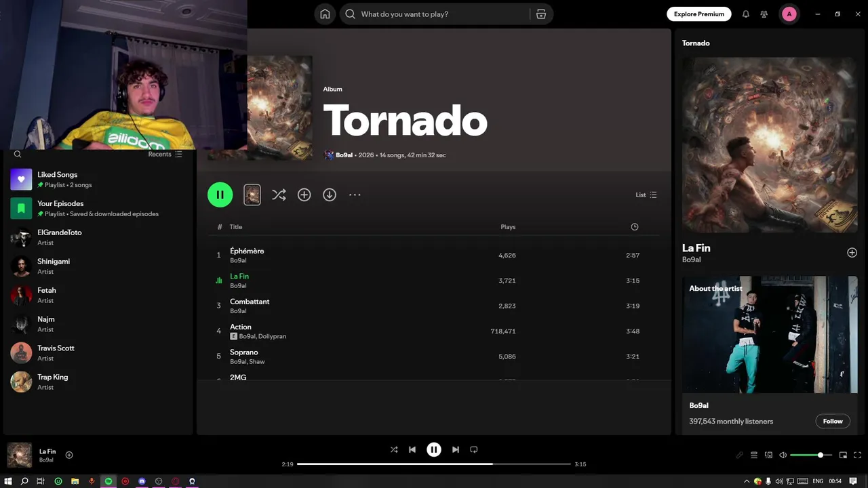The width and height of the screenshot is (868, 488).
Task: Open the play queue
Action: pos(754,455)
